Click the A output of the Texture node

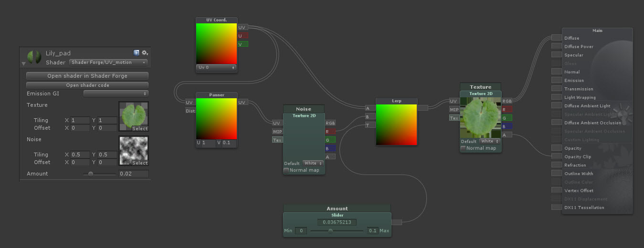[507, 135]
